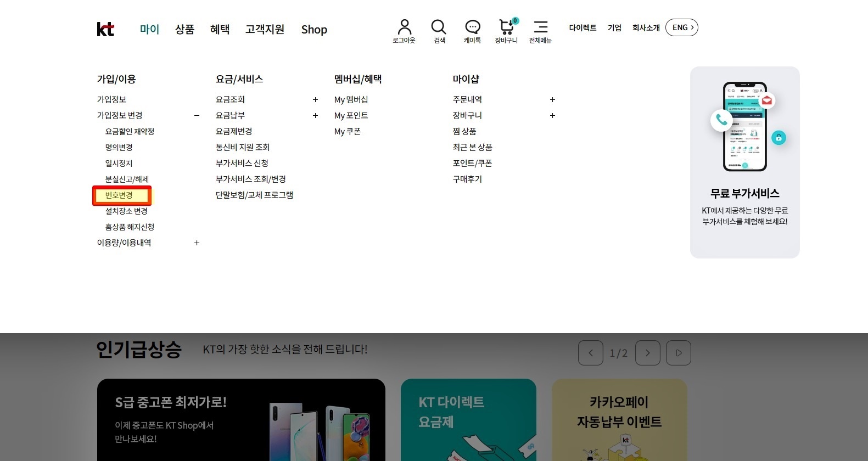Open My 멤버십 item

point(351,99)
